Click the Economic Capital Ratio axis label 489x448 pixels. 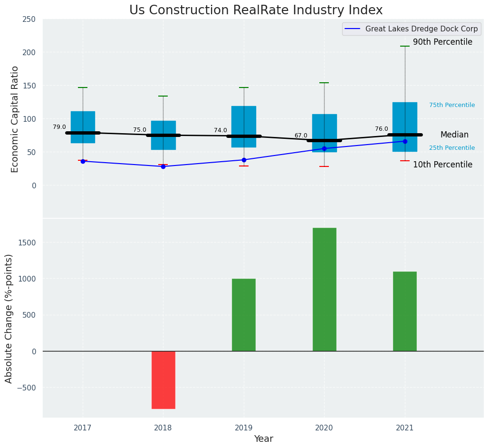15,119
